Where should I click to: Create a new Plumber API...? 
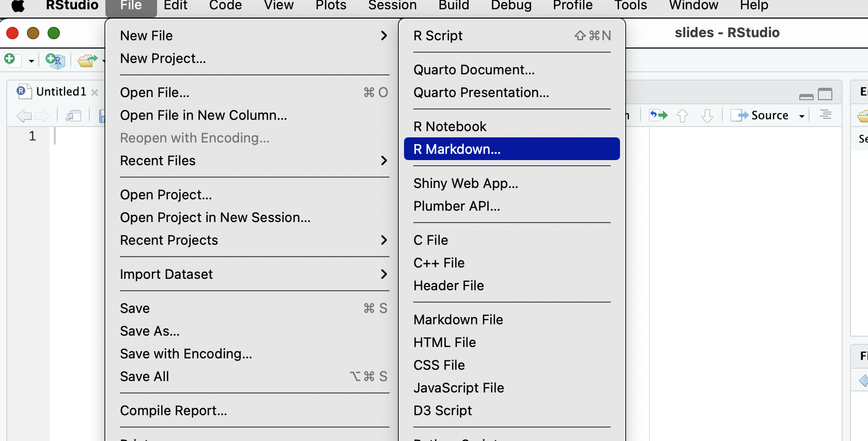coord(512,206)
